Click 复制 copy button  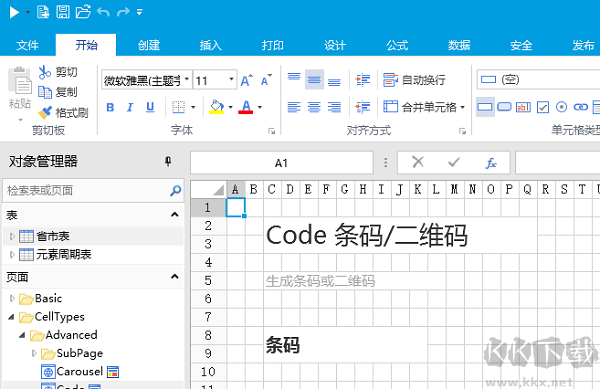tap(58, 92)
